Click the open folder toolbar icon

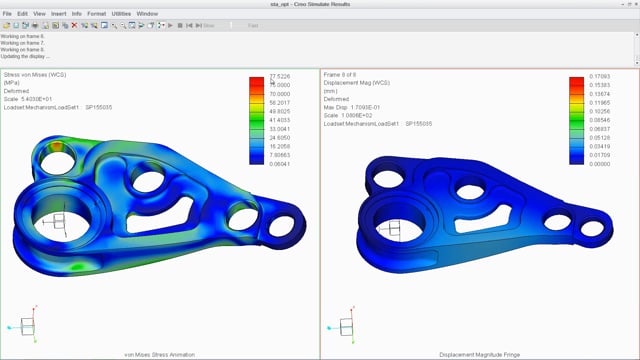(x=6, y=25)
